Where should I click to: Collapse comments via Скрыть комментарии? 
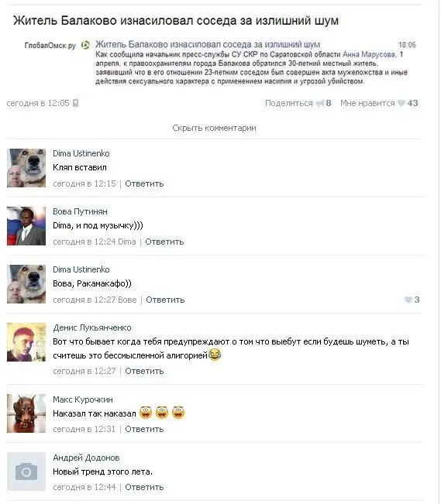click(214, 128)
